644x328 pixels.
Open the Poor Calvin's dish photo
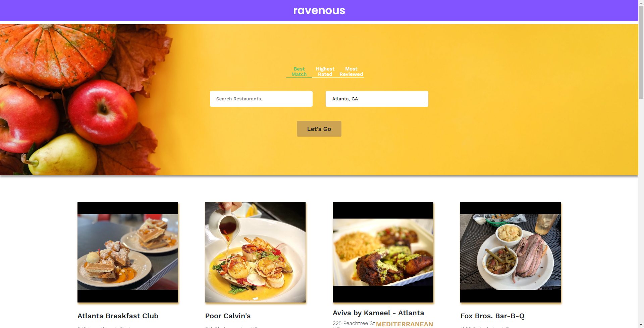point(255,252)
